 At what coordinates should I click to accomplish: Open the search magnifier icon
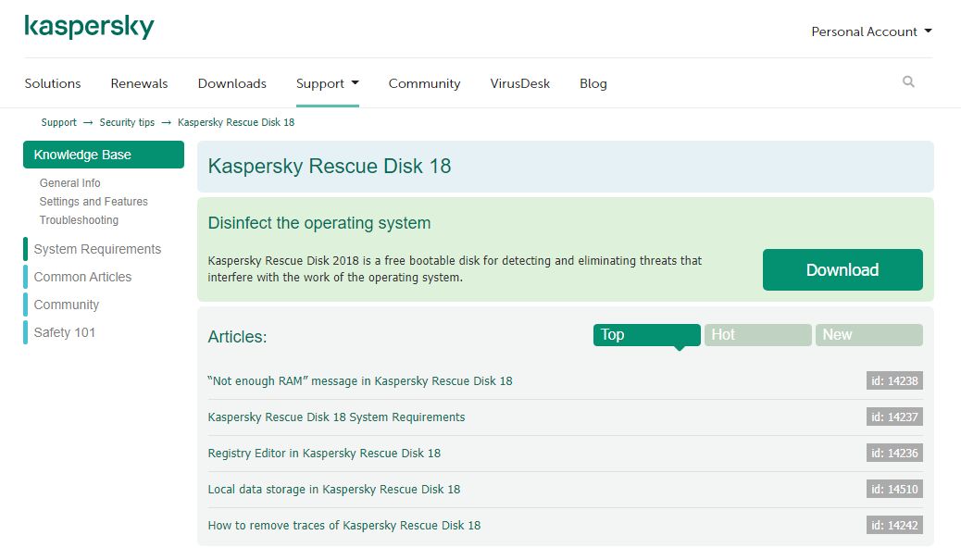coord(908,81)
